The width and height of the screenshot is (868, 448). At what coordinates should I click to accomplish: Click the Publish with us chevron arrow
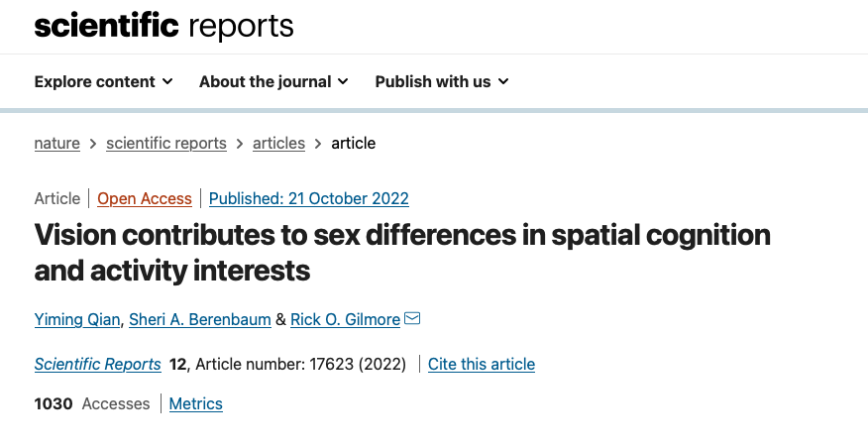[503, 82]
